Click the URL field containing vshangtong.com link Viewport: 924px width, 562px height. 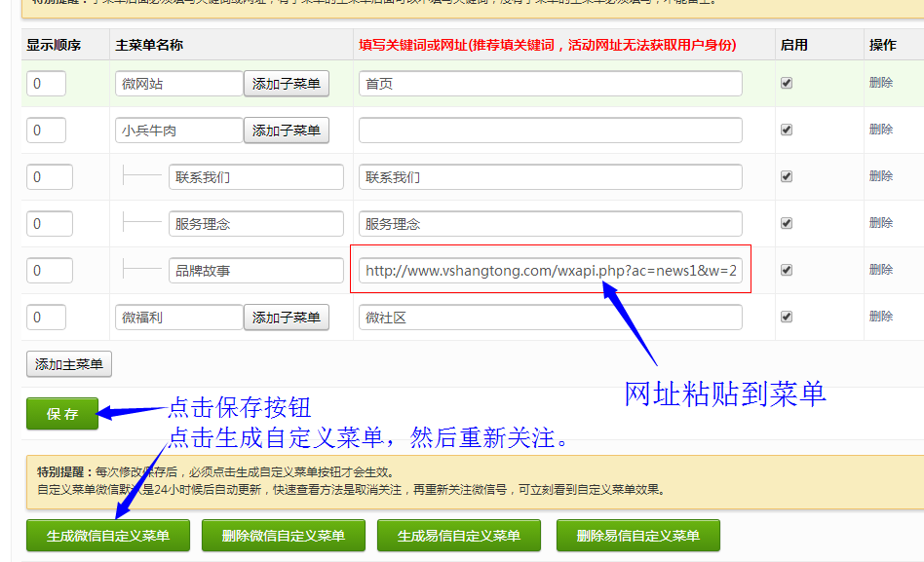point(550,271)
